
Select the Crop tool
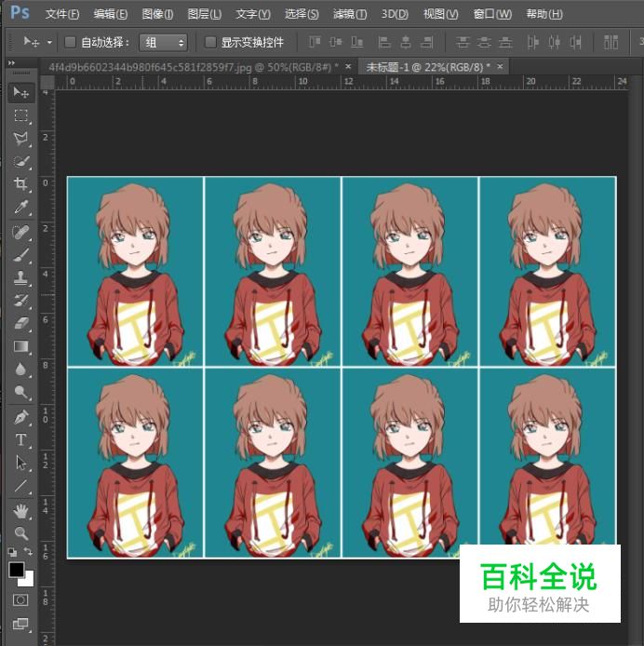tap(20, 183)
